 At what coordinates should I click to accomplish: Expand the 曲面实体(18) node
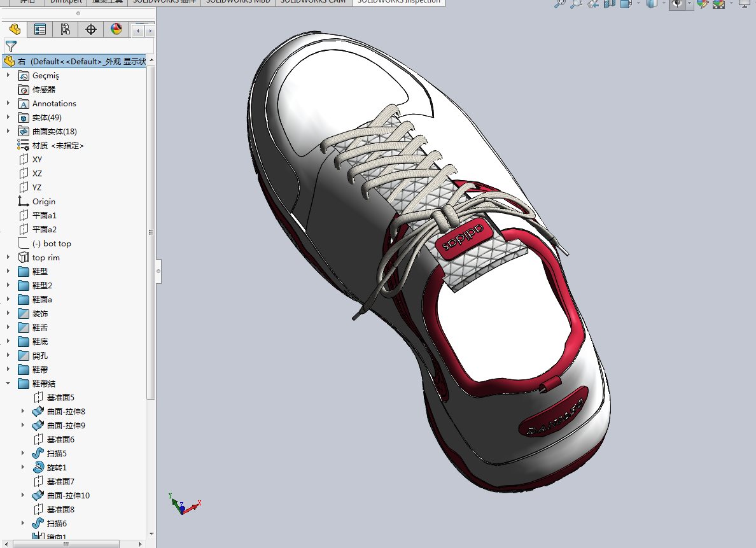[8, 131]
